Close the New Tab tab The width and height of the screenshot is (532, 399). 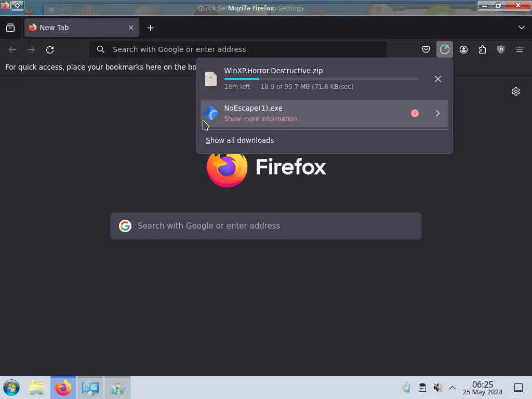coord(131,28)
